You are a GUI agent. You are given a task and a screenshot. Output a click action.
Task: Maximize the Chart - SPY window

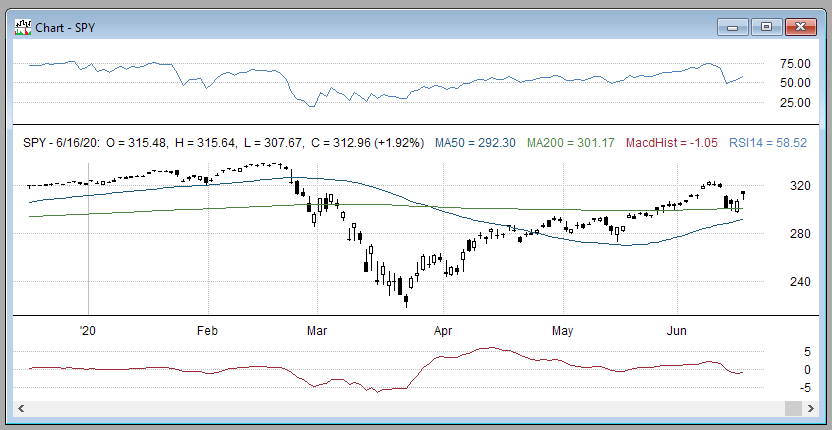point(766,27)
